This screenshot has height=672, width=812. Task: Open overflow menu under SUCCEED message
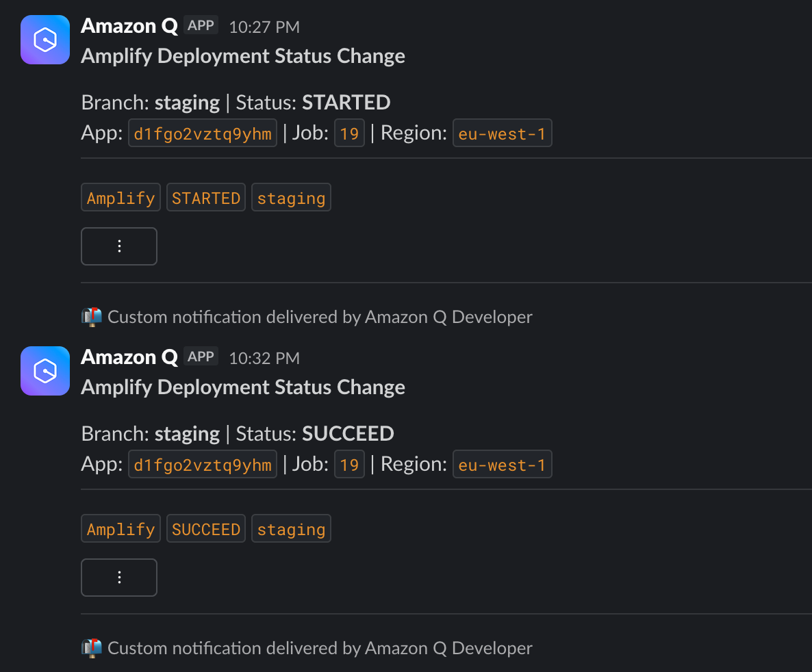point(119,578)
